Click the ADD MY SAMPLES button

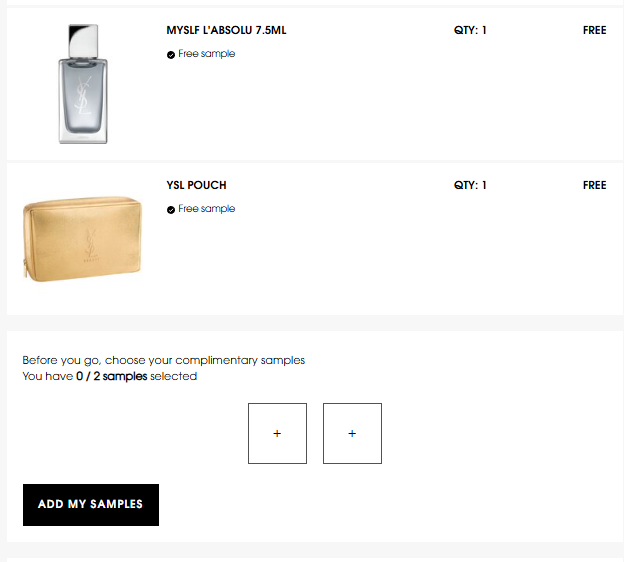pos(91,505)
